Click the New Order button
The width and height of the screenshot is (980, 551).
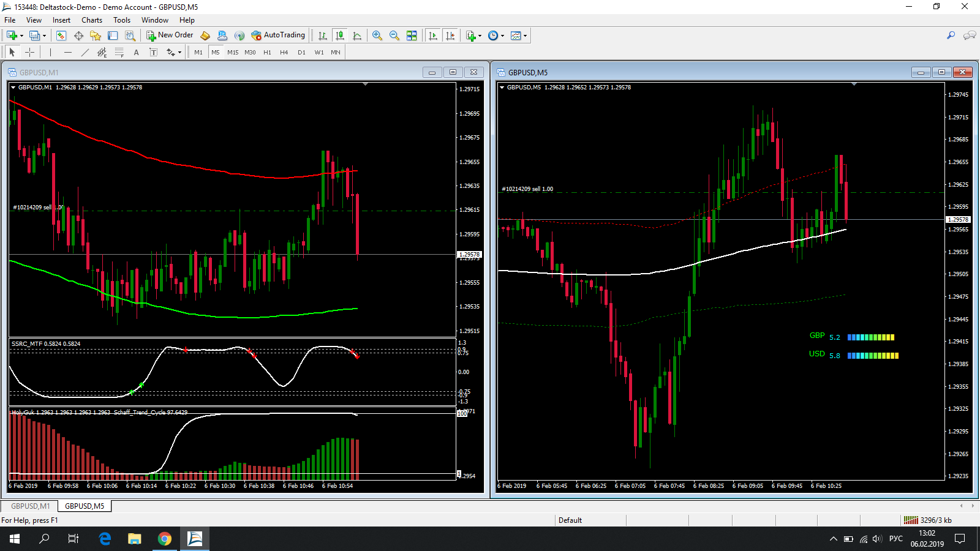[x=170, y=36]
